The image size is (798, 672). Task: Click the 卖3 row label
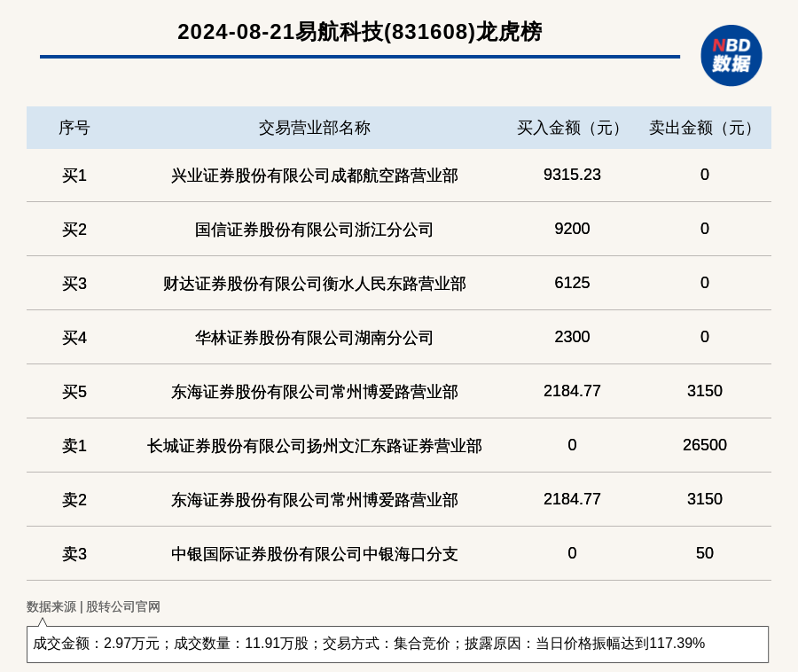[74, 554]
